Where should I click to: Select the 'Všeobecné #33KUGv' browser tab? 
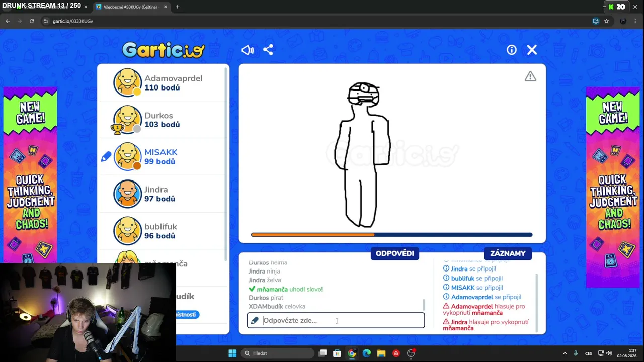pyautogui.click(x=130, y=7)
